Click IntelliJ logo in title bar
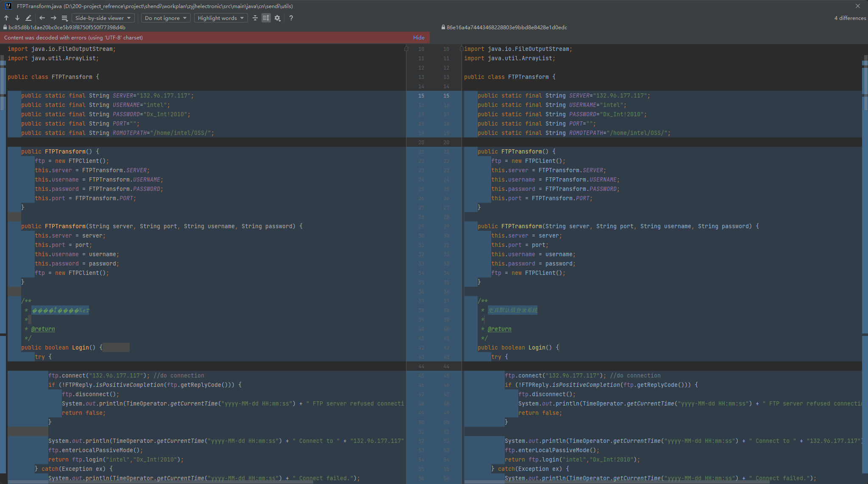 pos(8,6)
